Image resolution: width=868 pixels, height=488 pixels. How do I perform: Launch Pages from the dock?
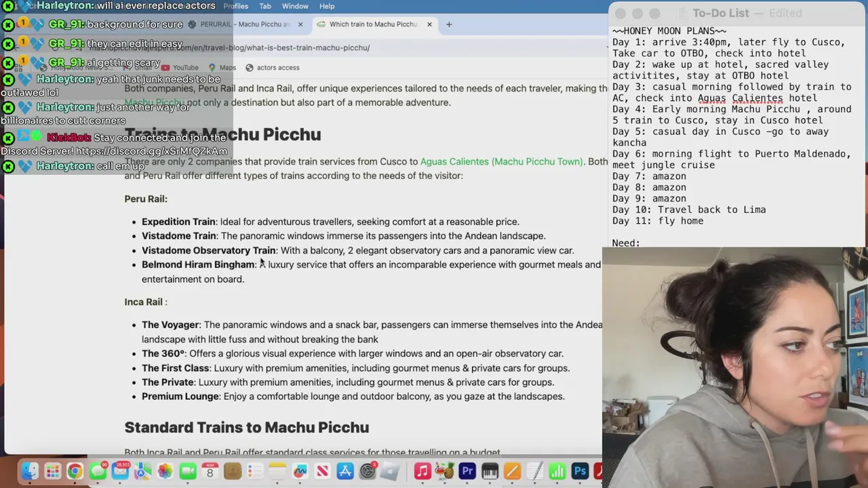(x=512, y=471)
